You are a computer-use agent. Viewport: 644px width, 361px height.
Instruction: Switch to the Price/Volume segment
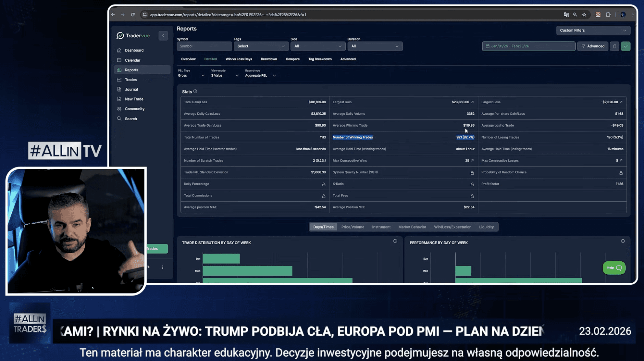click(353, 227)
